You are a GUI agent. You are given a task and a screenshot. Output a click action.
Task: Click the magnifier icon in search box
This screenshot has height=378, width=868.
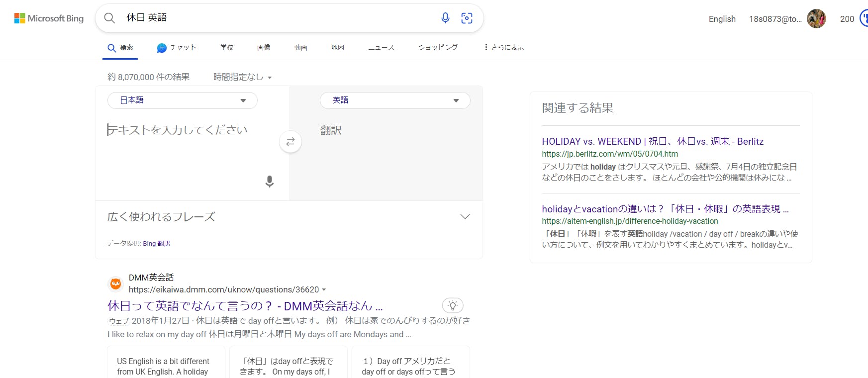[x=109, y=18]
